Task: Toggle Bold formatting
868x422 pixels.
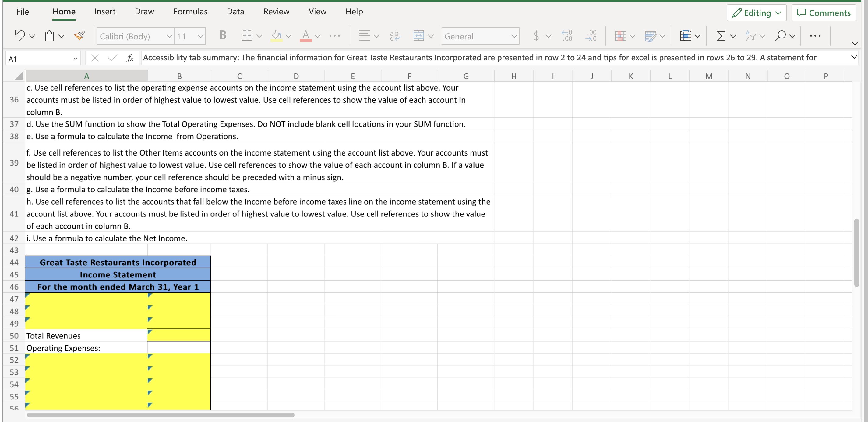Action: tap(222, 35)
